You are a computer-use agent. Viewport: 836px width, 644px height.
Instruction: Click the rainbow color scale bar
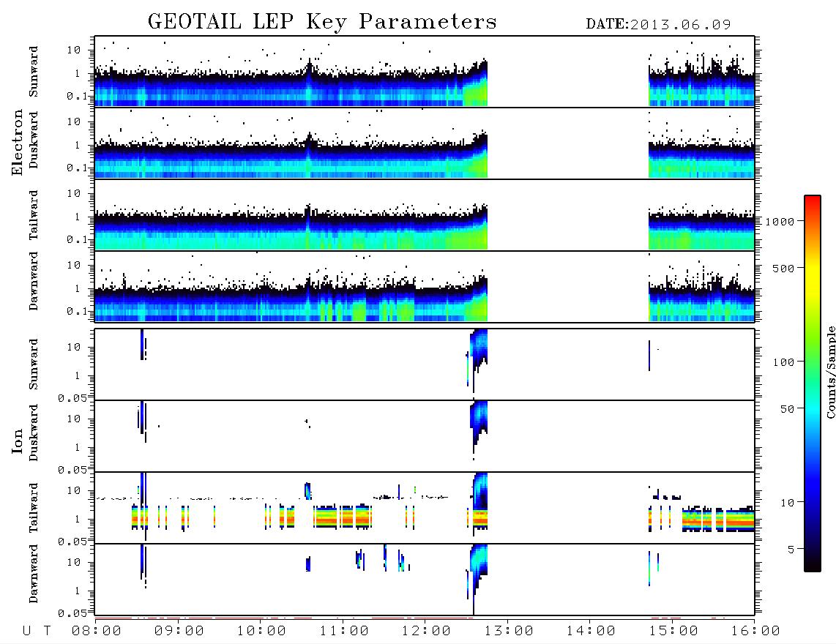click(813, 383)
